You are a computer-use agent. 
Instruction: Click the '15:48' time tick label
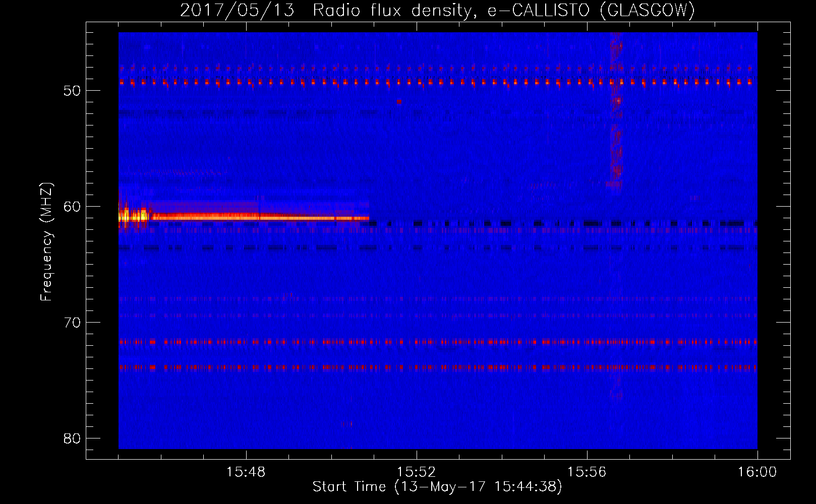pyautogui.click(x=246, y=472)
